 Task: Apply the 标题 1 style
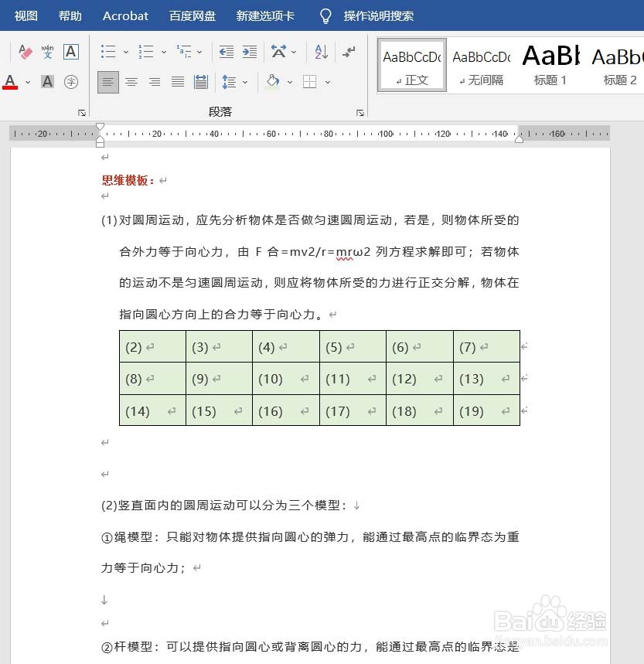pos(550,63)
